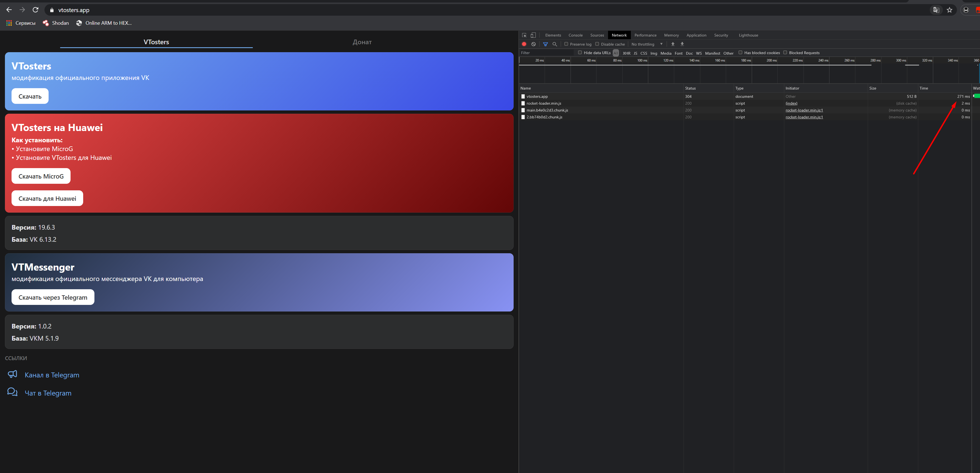Filter requests by JS type
Screen dimensions: 980x473
pos(635,53)
